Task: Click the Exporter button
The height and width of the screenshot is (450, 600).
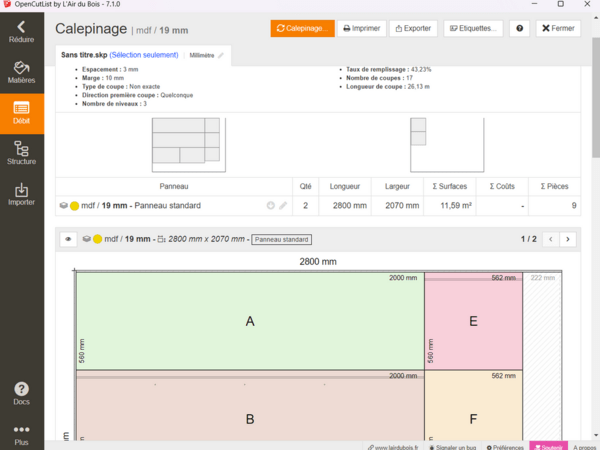Action: (x=411, y=28)
